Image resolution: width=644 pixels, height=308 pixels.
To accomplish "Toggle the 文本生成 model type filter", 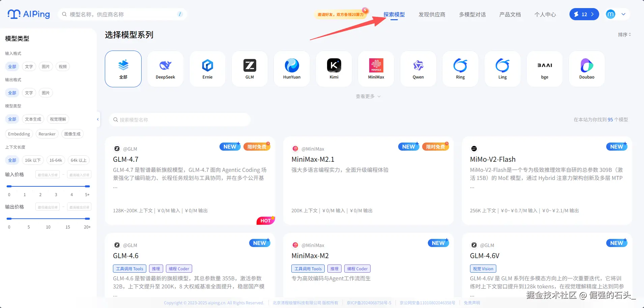I will pyautogui.click(x=33, y=119).
